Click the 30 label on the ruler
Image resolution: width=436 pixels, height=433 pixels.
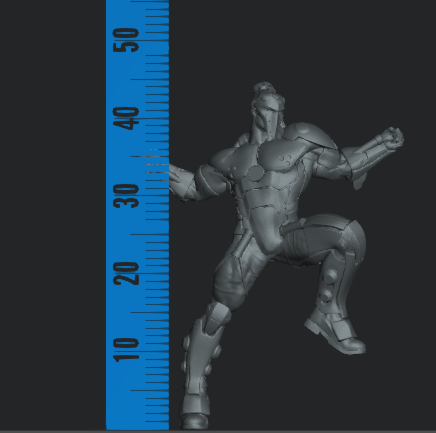coord(126,196)
